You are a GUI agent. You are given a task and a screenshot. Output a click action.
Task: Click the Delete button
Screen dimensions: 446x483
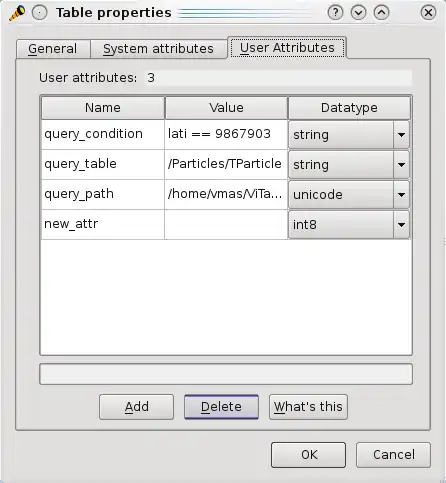tap(221, 407)
